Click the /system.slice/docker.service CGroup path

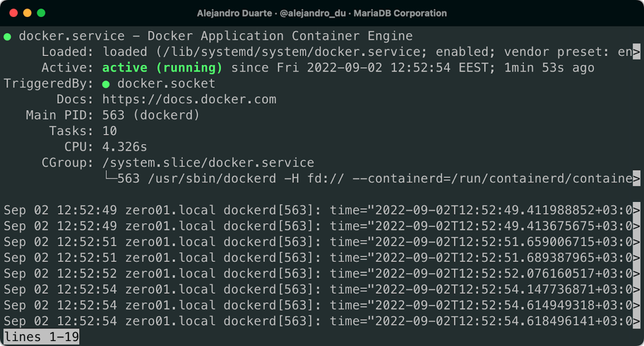tap(208, 163)
